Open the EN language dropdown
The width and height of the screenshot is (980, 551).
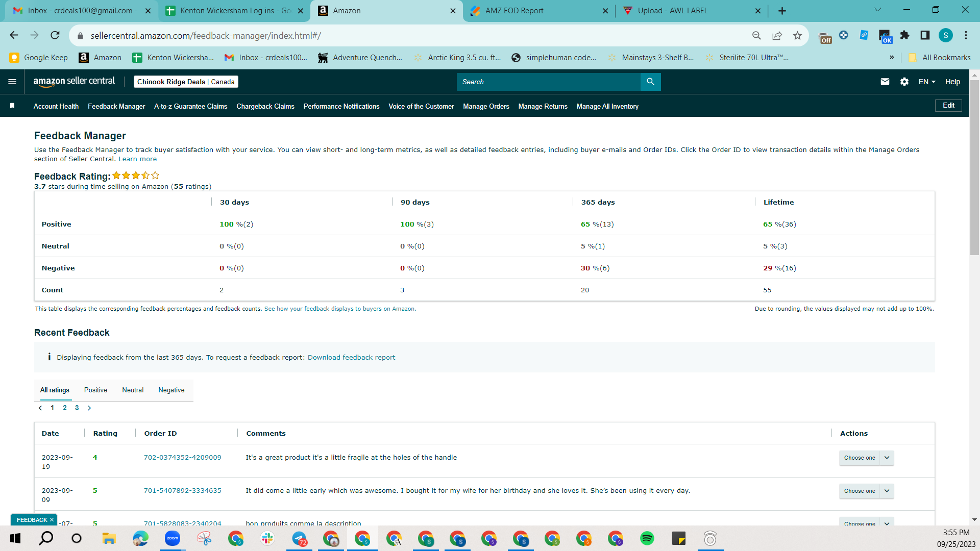(x=927, y=82)
